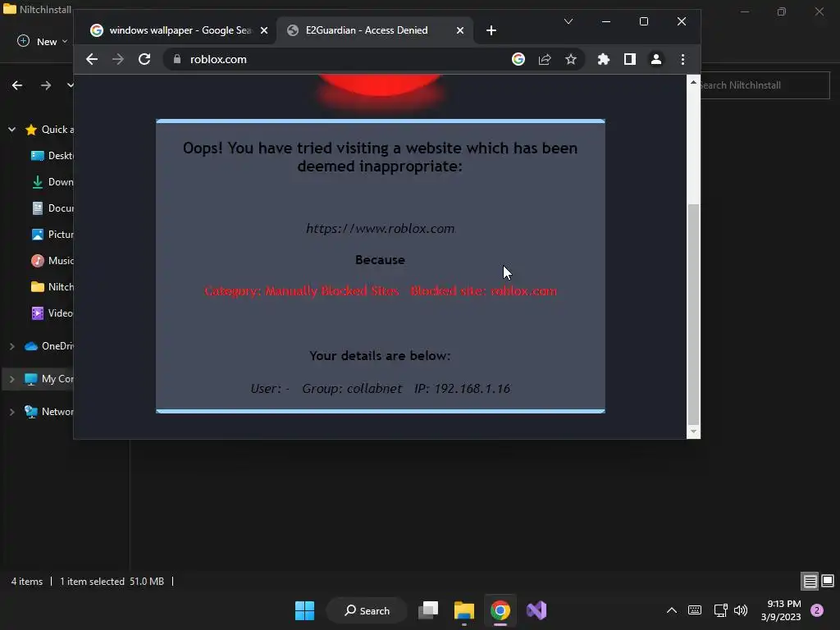Viewport: 840px width, 630px height.
Task: Expand Network in File Explorer sidebar
Action: [x=11, y=412]
